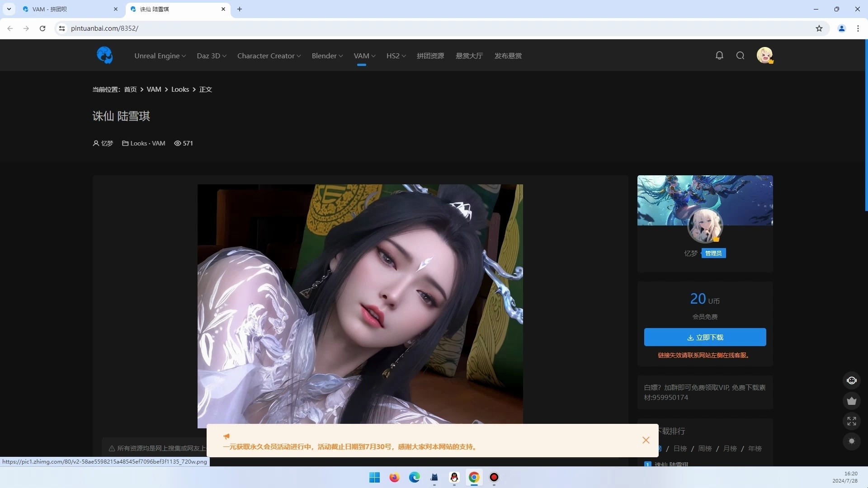The image size is (868, 488).
Task: Switch theme with the round floating icon
Action: [852, 441]
